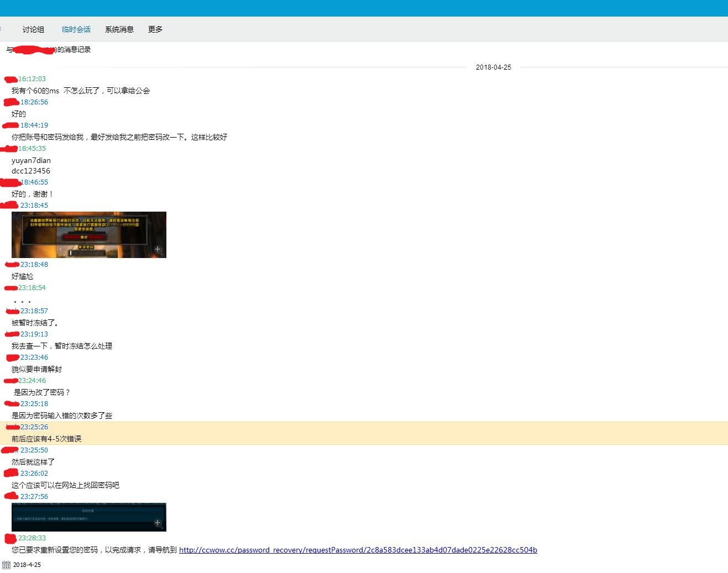Click the 的消息记录 header title
728x573 pixels.
[74, 50]
